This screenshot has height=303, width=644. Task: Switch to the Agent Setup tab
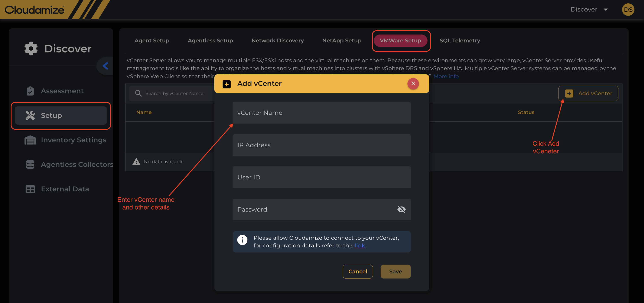click(x=152, y=40)
